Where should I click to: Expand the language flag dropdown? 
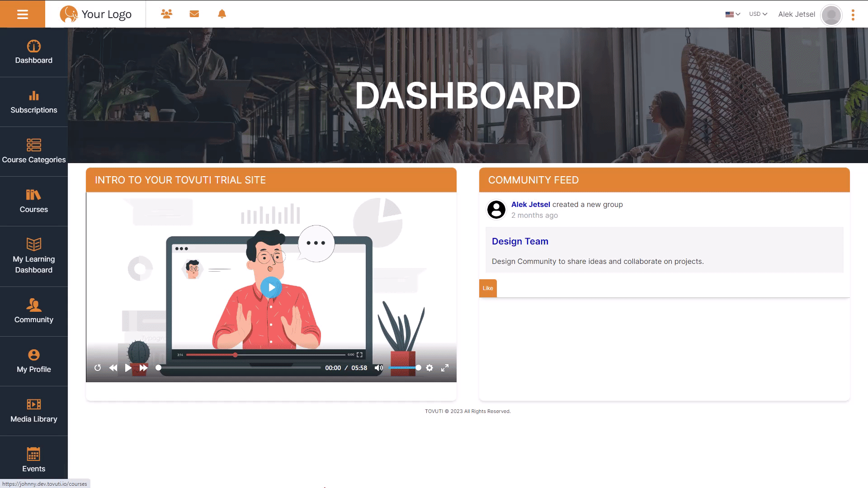click(x=732, y=14)
